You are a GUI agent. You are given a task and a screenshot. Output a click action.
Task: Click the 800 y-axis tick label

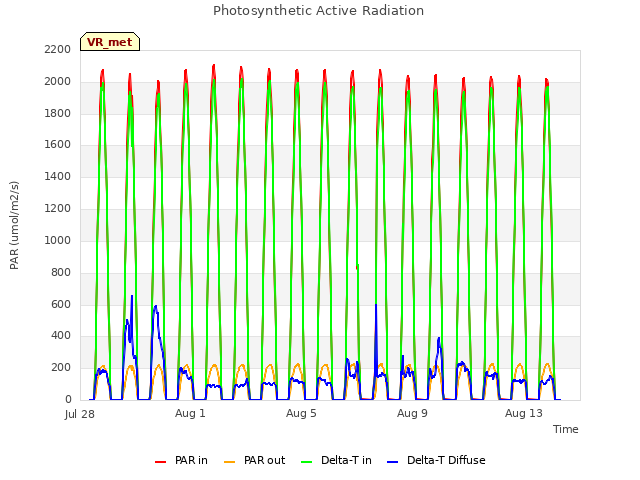tap(61, 272)
